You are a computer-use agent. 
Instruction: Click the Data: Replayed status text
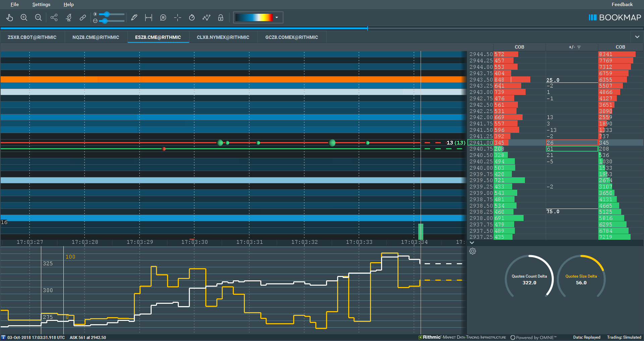pos(587,337)
